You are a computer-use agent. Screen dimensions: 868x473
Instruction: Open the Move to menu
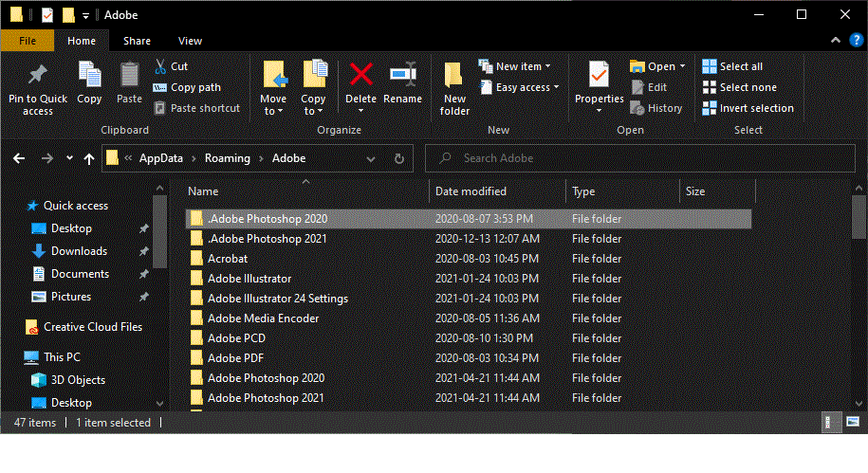point(273,88)
